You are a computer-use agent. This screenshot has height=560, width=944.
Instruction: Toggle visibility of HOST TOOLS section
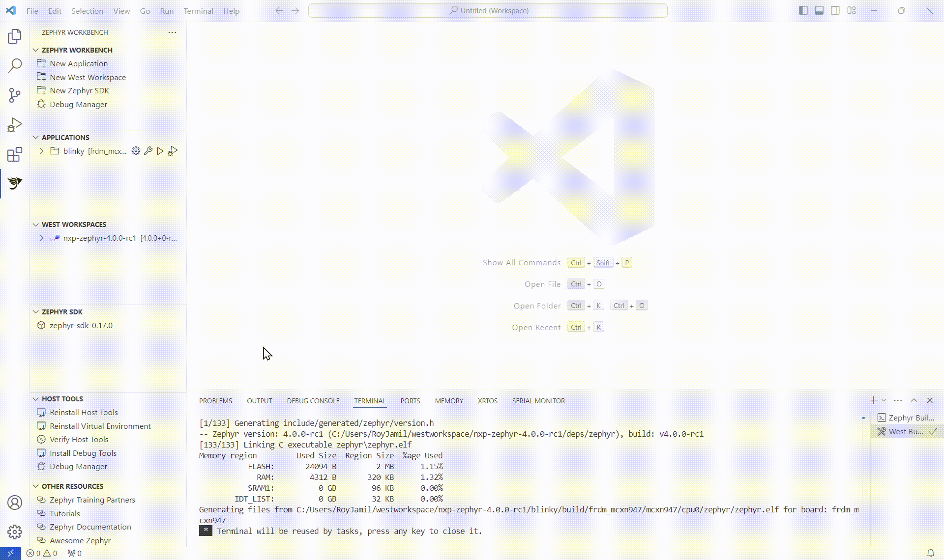(x=36, y=398)
